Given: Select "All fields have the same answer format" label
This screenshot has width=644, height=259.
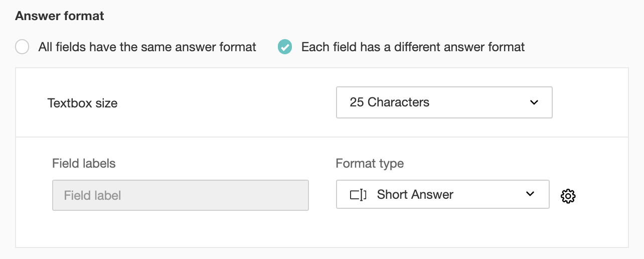Looking at the screenshot, I should pos(147,47).
